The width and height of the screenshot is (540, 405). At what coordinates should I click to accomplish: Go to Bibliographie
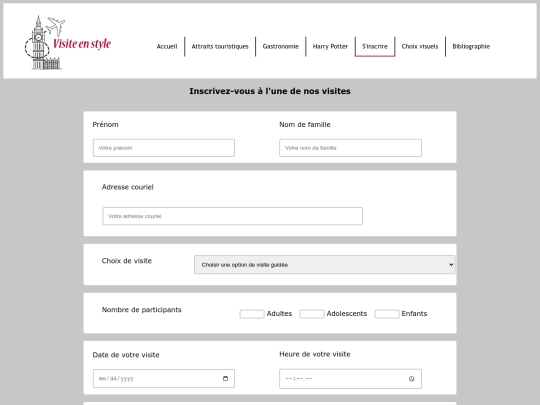(471, 46)
